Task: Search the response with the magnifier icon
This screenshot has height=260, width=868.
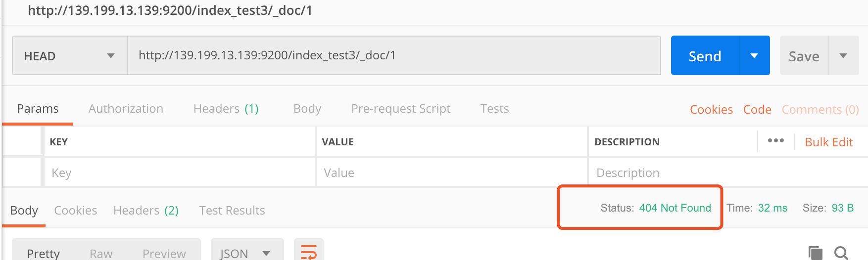Action: (841, 253)
